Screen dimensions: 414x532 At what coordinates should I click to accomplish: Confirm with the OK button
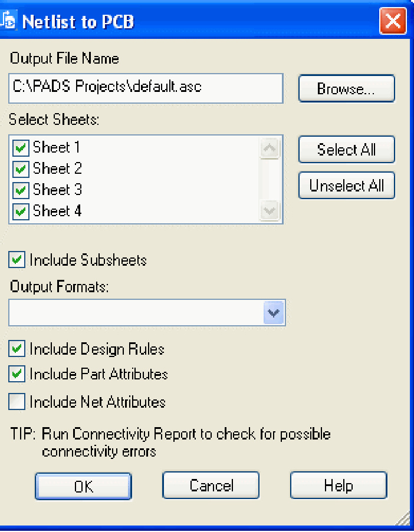coord(83,486)
